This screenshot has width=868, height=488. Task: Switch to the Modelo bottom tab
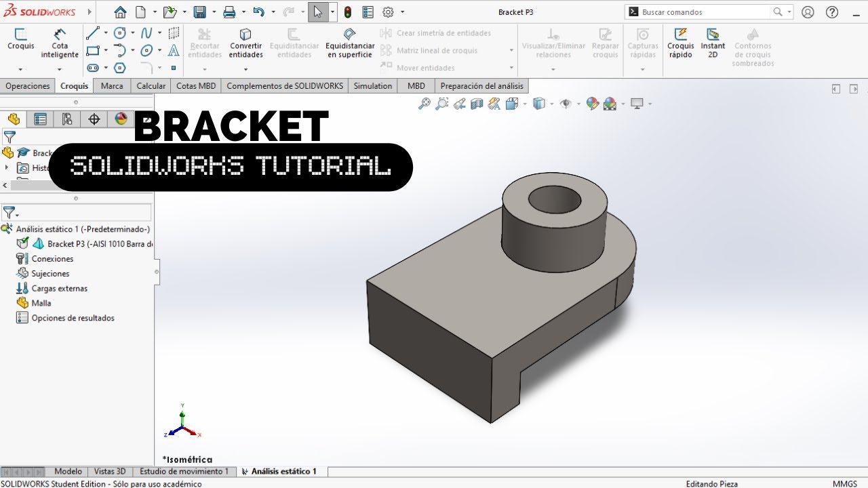coord(68,471)
